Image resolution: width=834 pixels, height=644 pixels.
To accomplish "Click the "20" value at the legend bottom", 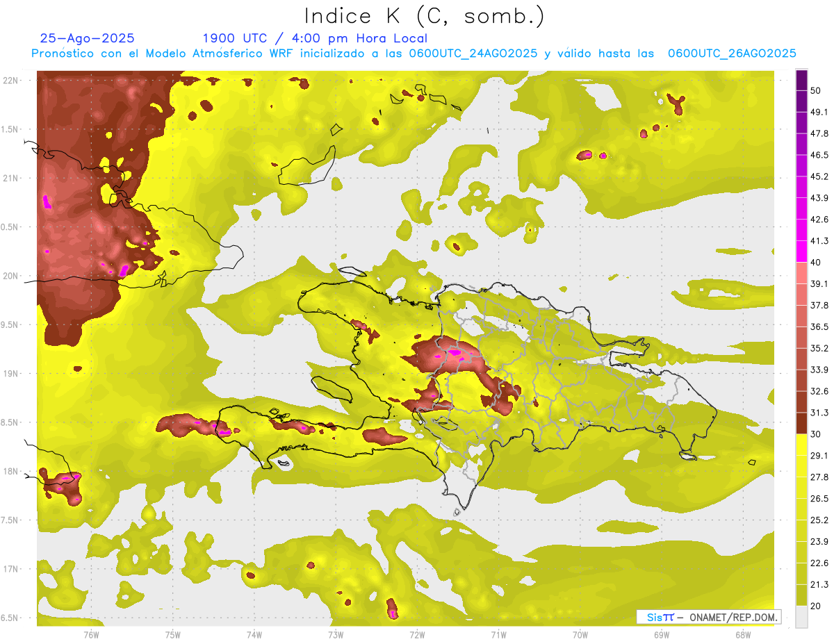I will coord(817,606).
